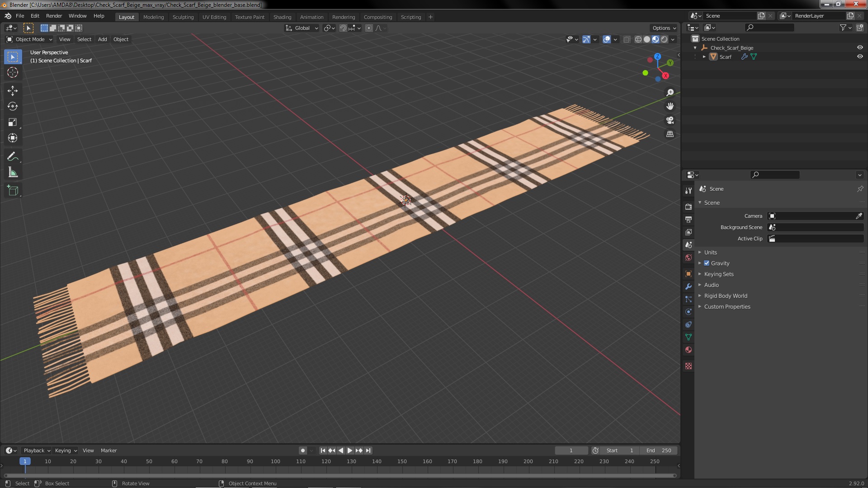This screenshot has height=488, width=868.
Task: Expand the Rigid Body World panel
Action: [x=725, y=296]
